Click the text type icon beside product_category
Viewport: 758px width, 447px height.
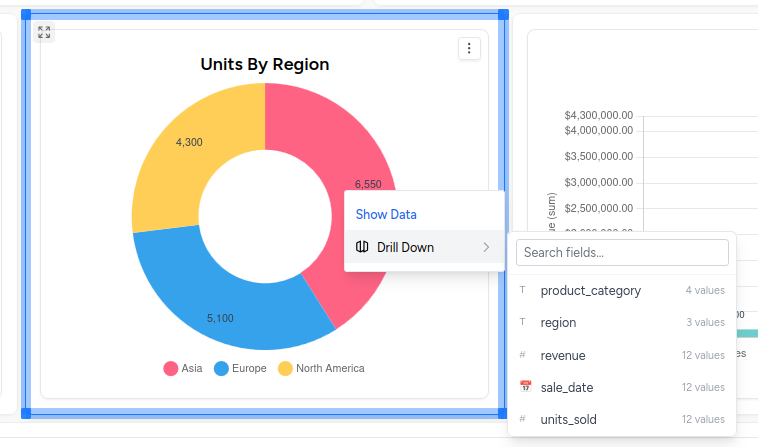click(523, 291)
